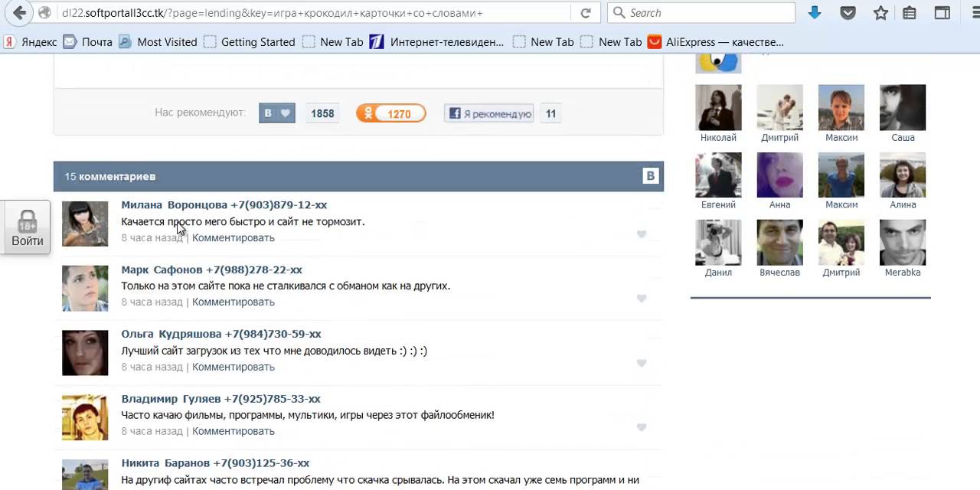Viewport: 980px width, 490px height.
Task: Click Комментировать under Милана Воронцова's comment
Action: 234,237
